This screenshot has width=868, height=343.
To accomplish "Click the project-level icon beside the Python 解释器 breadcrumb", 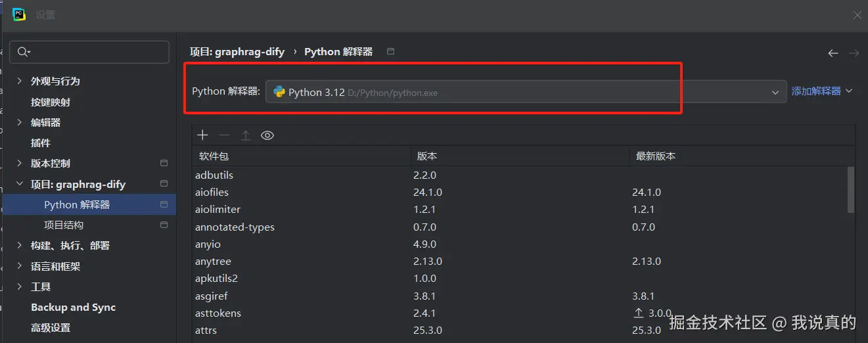I will pyautogui.click(x=391, y=51).
